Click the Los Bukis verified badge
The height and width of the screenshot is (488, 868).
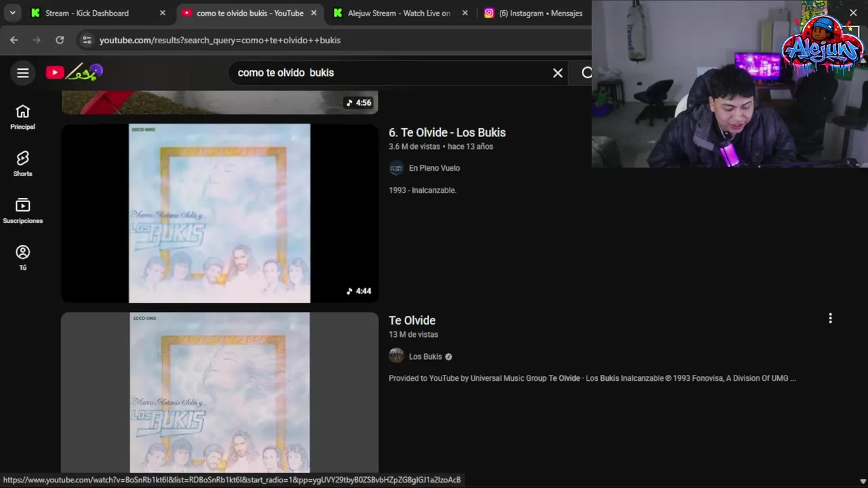[448, 357]
